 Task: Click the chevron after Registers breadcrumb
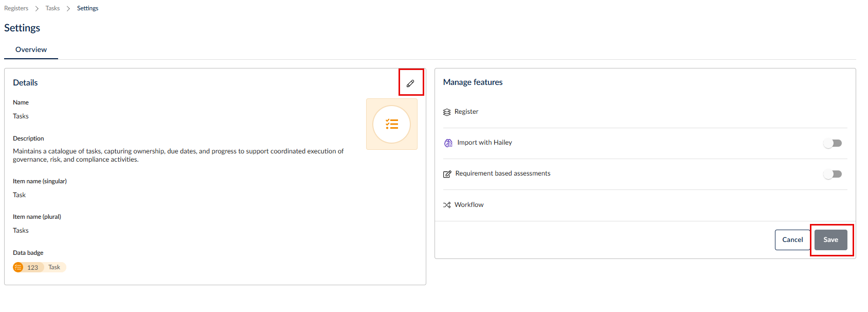coord(37,9)
